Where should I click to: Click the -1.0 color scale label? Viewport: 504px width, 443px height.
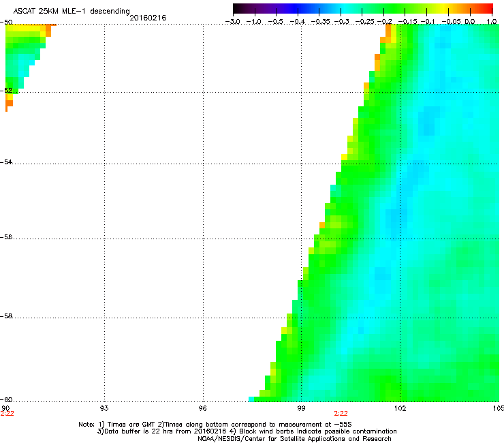(x=254, y=22)
